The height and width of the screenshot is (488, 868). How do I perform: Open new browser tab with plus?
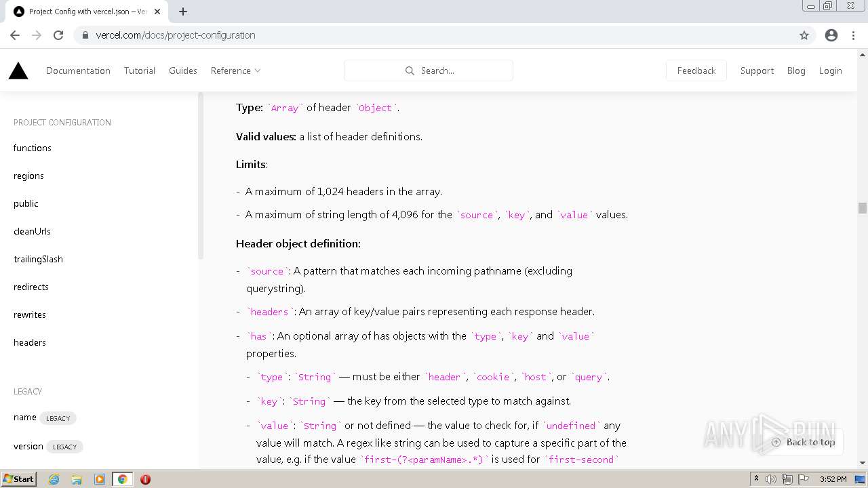183,12
